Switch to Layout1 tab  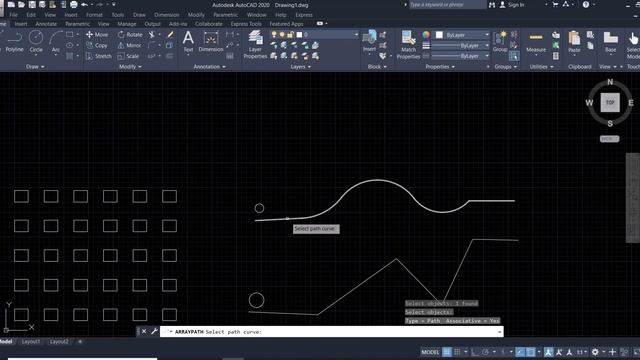(x=31, y=342)
